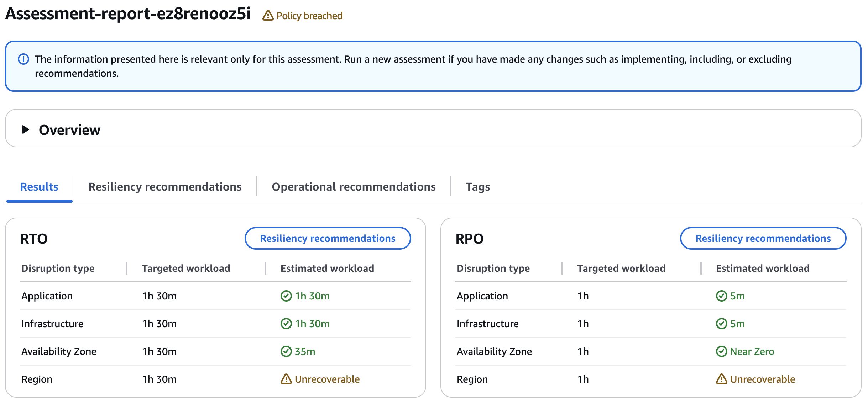The height and width of the screenshot is (404, 868).
Task: Click the warning icon beside Unrecoverable in RPO table
Action: point(722,379)
